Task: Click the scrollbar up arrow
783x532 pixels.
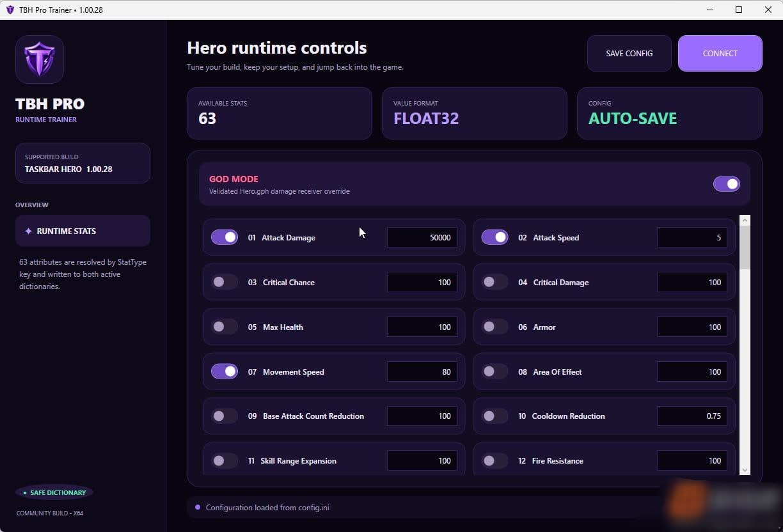Action: [x=744, y=221]
